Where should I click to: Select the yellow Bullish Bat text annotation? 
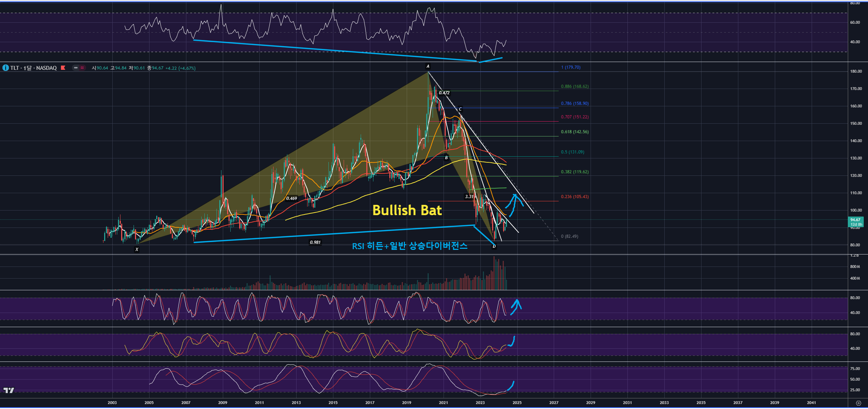pyautogui.click(x=407, y=210)
